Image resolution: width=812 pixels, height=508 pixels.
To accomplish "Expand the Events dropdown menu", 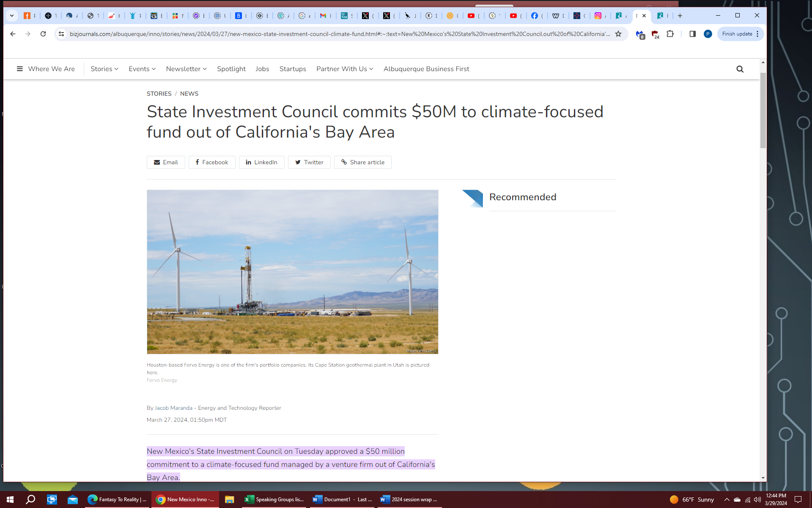I will pos(142,69).
